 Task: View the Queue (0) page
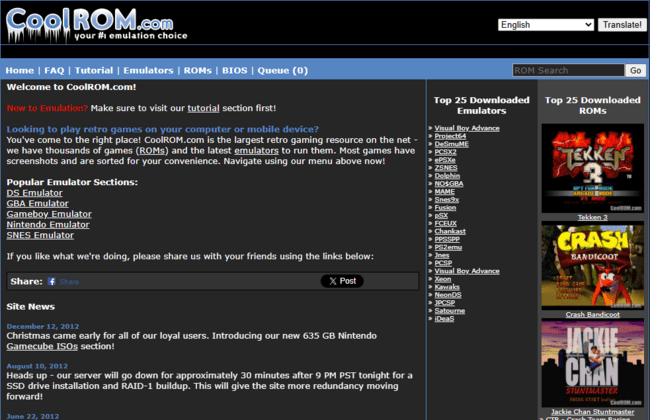click(x=285, y=71)
